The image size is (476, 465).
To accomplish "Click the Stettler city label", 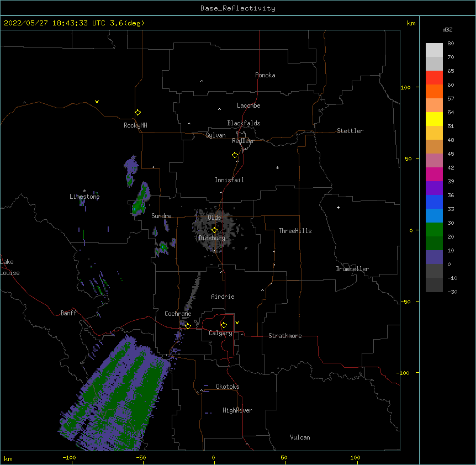I will click(350, 131).
